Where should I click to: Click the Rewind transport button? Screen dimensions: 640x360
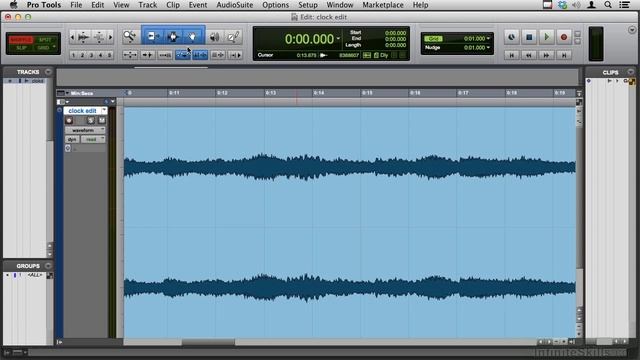[x=529, y=55]
